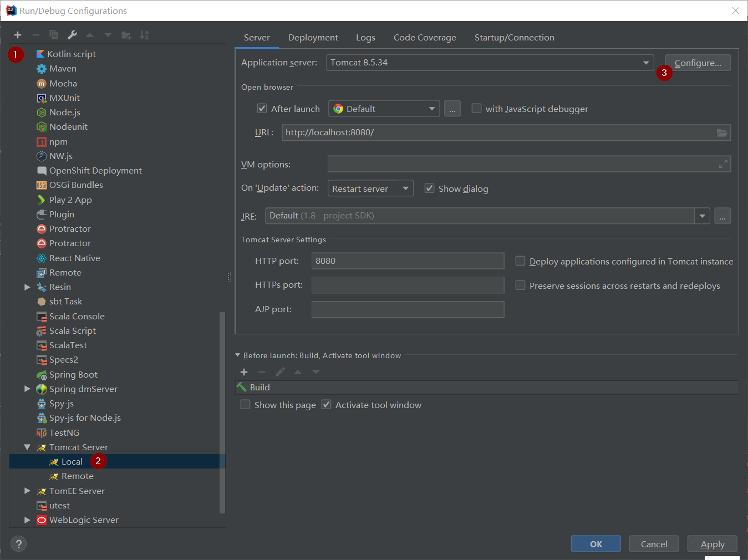Image resolution: width=748 pixels, height=560 pixels.
Task: Click the VM options expand icon
Action: [x=723, y=164]
